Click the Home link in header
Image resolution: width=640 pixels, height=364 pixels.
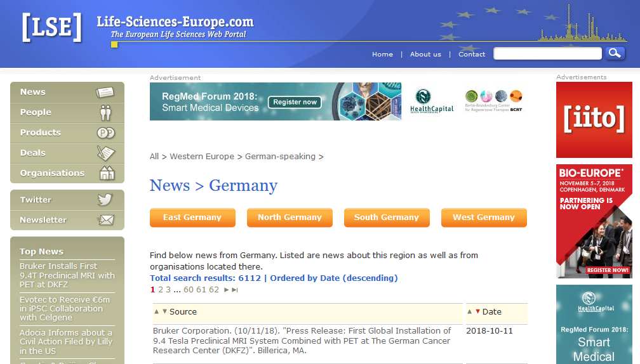tap(382, 54)
